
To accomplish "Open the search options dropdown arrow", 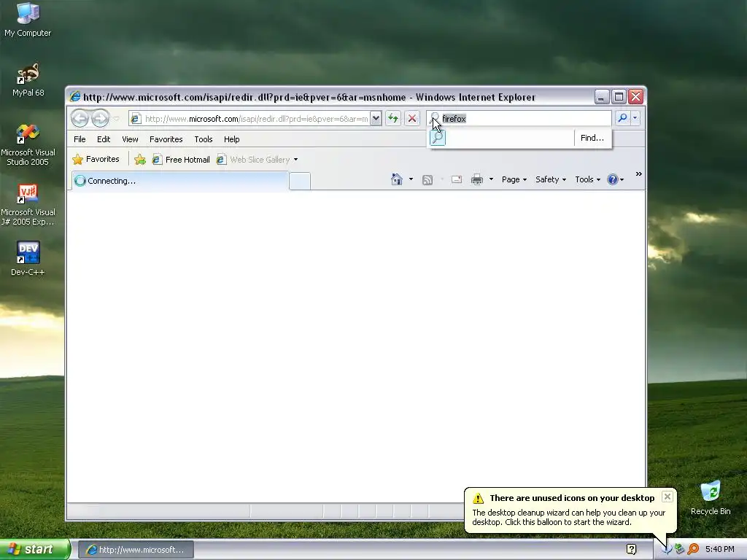I will point(635,117).
